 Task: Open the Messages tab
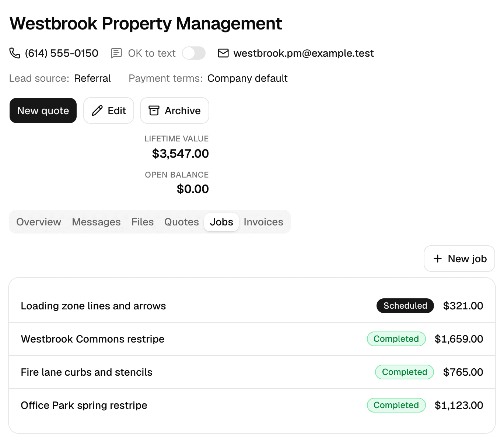(x=96, y=222)
